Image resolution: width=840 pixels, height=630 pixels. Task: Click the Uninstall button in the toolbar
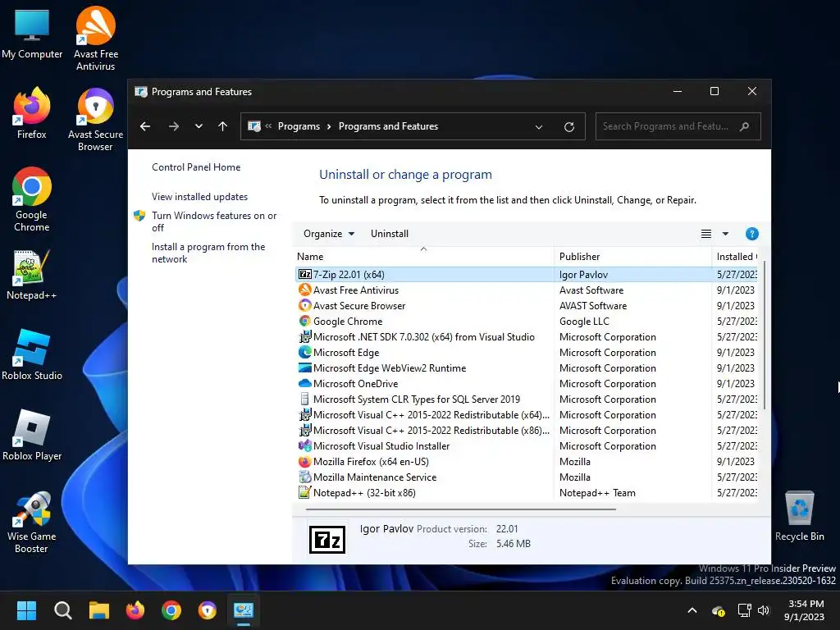point(390,234)
